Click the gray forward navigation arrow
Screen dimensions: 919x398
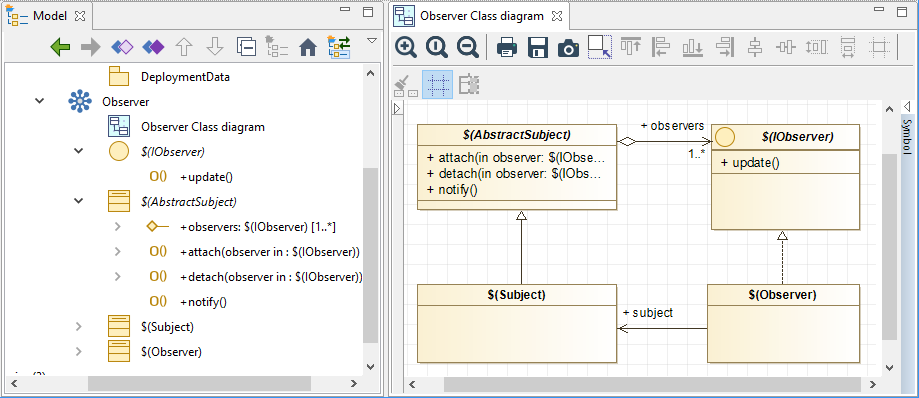(x=91, y=47)
